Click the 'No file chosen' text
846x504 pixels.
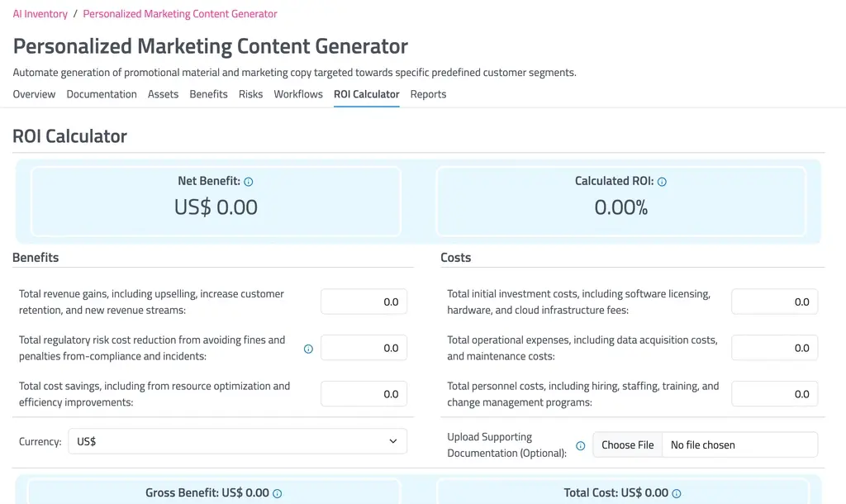(702, 445)
